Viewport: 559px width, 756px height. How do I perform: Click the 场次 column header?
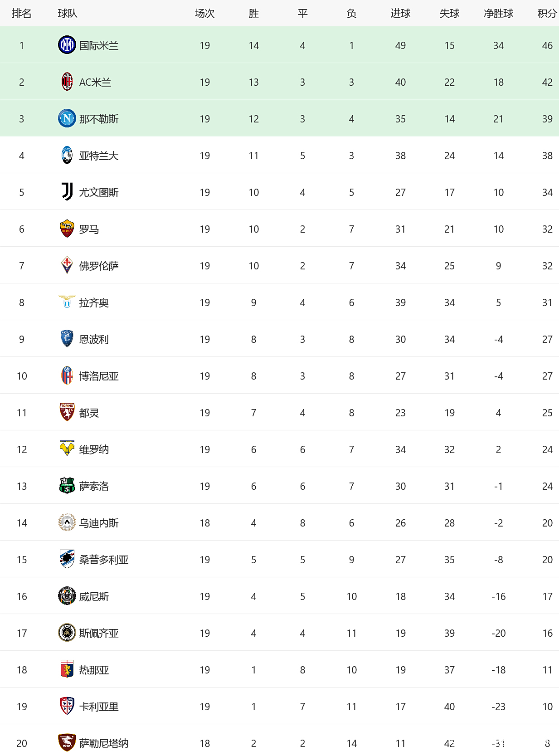pos(204,14)
